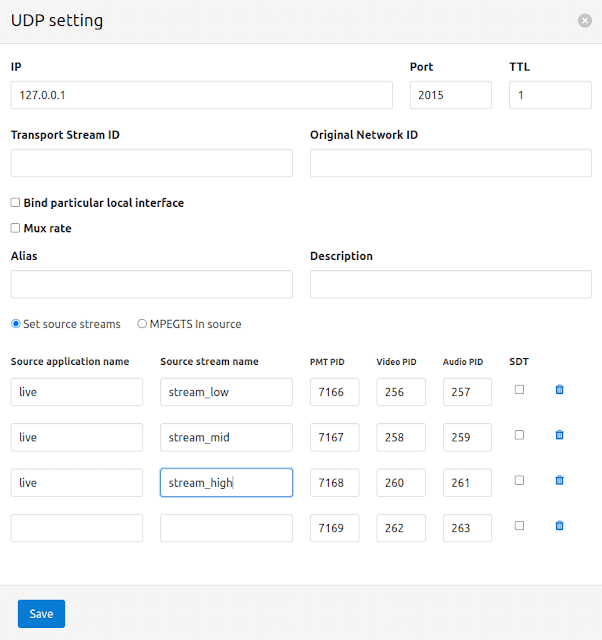The width and height of the screenshot is (602, 640).
Task: Check SDT for the stream_mid row
Action: 519,435
